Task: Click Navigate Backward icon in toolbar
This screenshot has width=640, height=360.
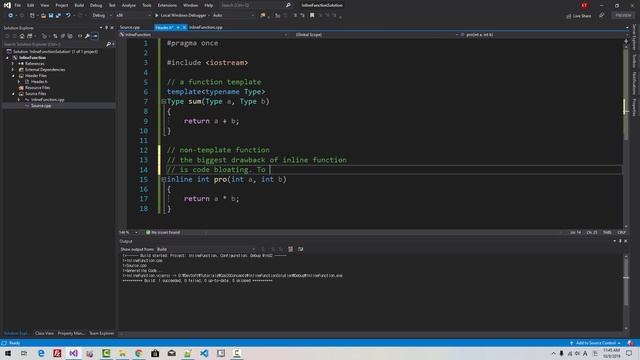Action: click(x=11, y=16)
